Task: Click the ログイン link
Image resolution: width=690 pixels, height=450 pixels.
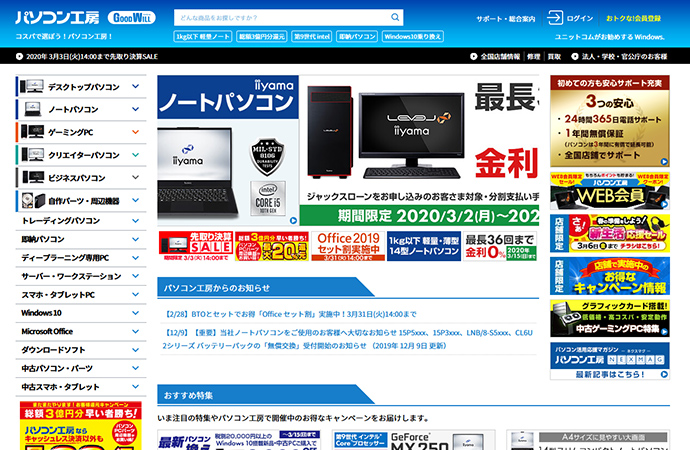Action: click(580, 18)
